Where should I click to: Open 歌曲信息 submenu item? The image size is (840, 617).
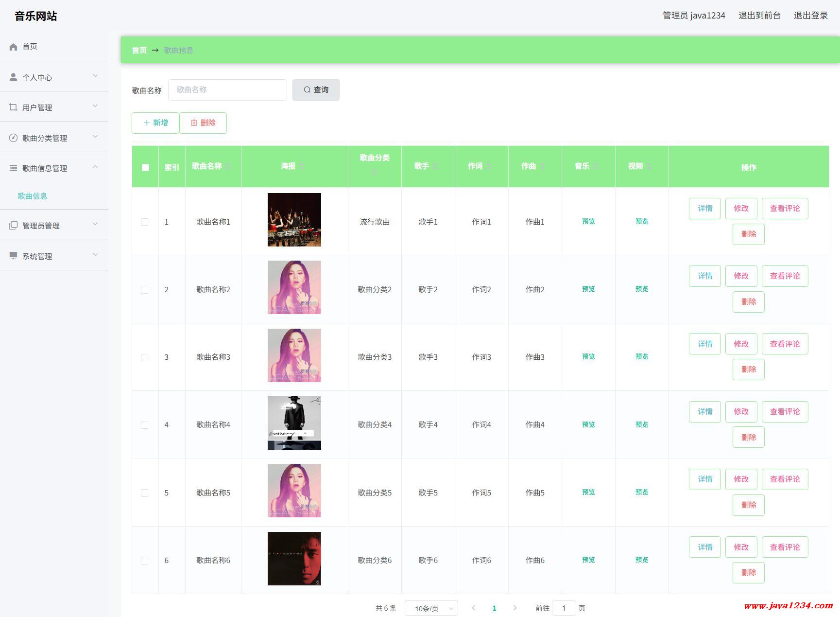tap(33, 196)
